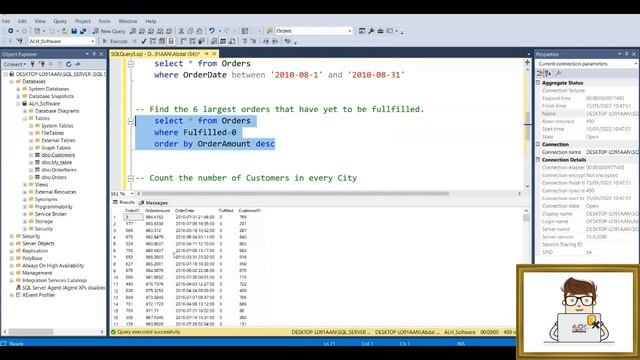Select the Programmability folder
640x360 pixels.
click(x=53, y=207)
